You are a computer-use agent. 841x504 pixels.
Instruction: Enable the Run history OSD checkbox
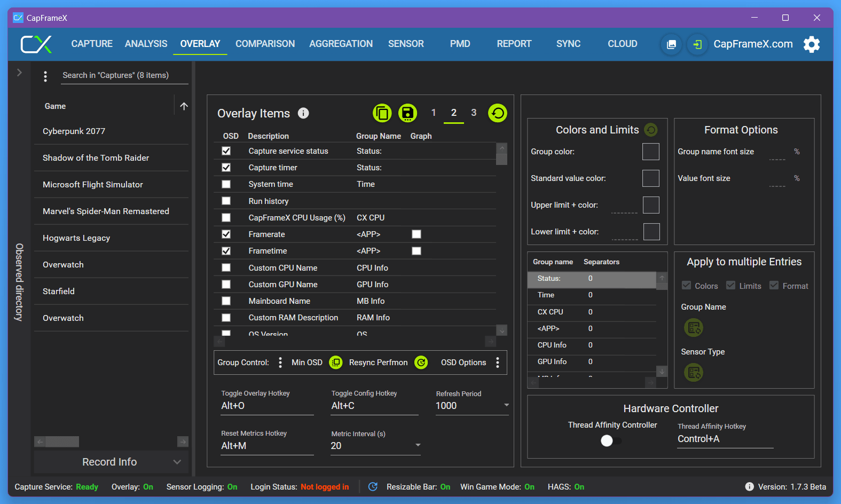226,201
